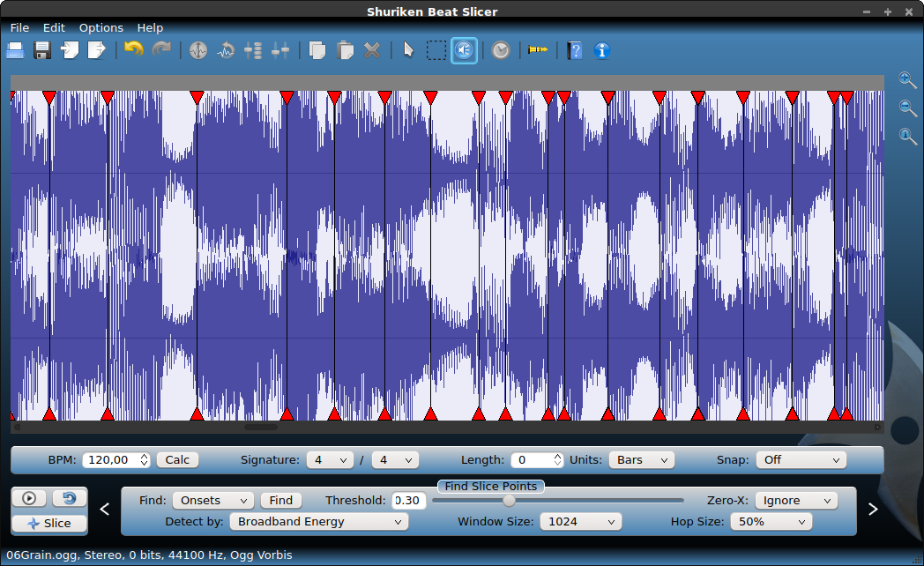Viewport: 924px width, 566px height.
Task: Click the yellow audio plug icon
Action: [x=538, y=50]
